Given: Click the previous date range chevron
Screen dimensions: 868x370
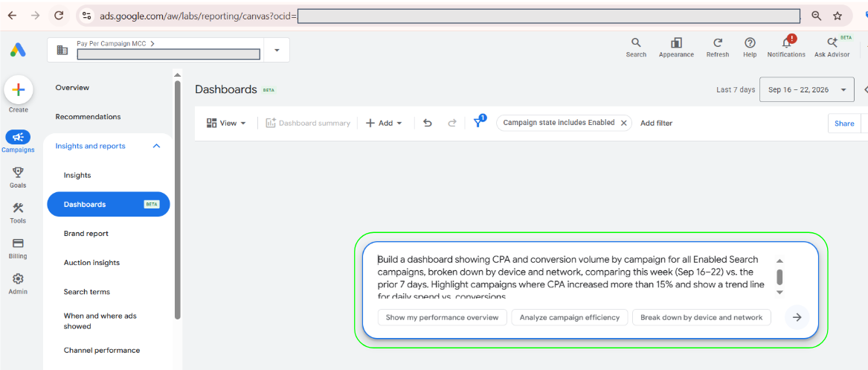Looking at the screenshot, I should 865,90.
